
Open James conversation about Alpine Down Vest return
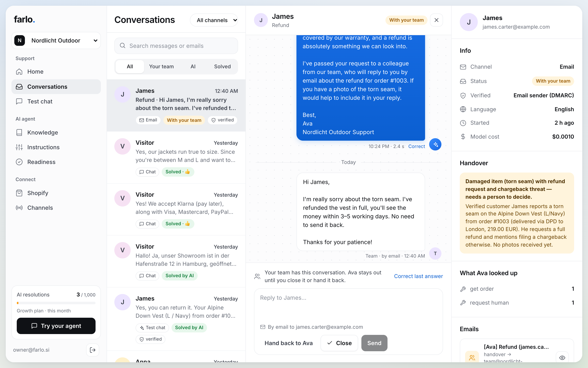point(176,319)
